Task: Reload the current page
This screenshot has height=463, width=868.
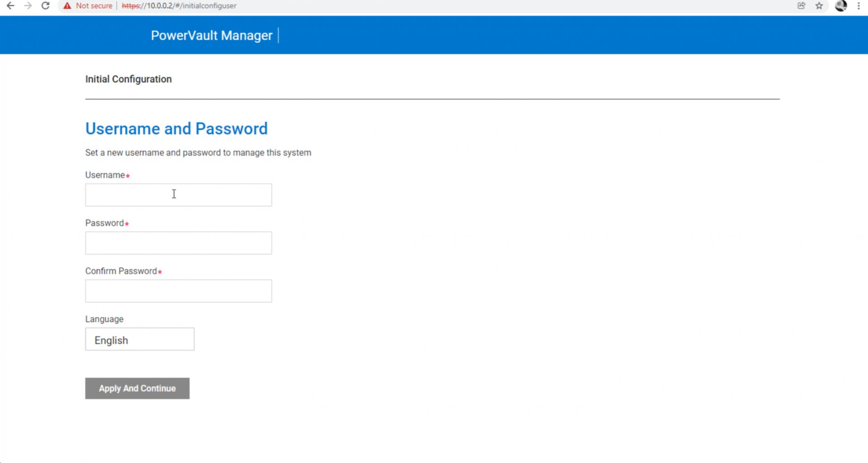Action: pos(45,6)
